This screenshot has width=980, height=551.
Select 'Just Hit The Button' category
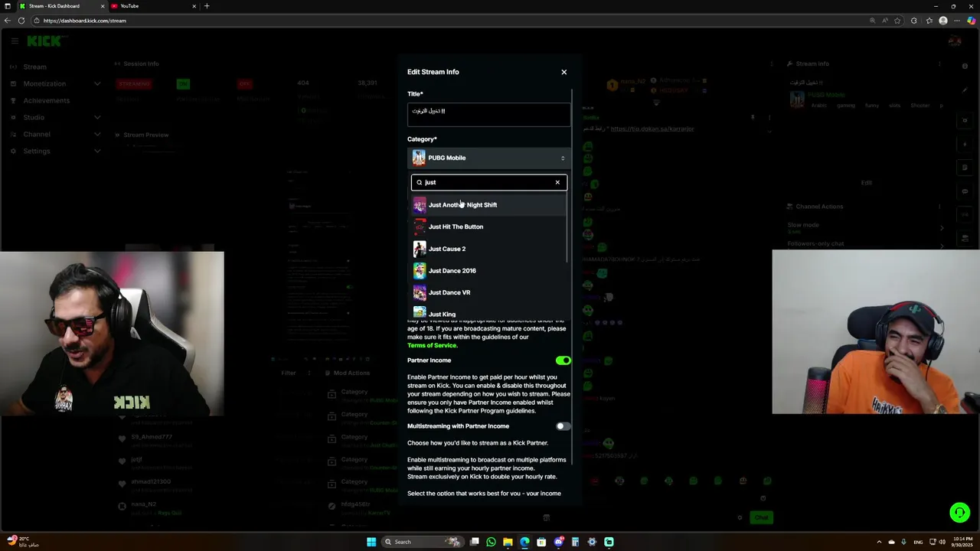point(488,227)
